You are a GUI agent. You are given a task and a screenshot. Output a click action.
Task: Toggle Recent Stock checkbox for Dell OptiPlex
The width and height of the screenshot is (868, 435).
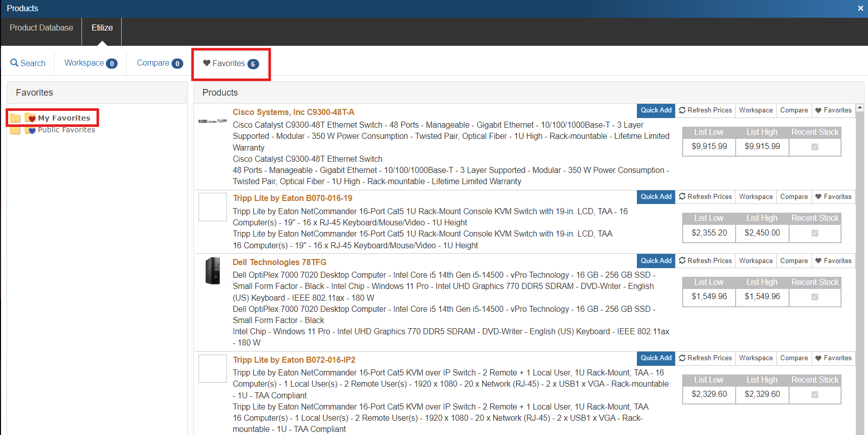(x=815, y=297)
